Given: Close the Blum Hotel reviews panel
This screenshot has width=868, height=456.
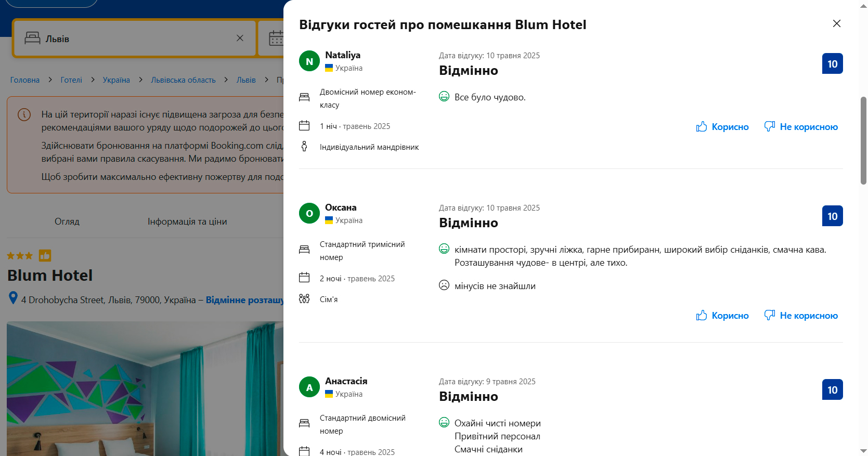Looking at the screenshot, I should pos(836,23).
